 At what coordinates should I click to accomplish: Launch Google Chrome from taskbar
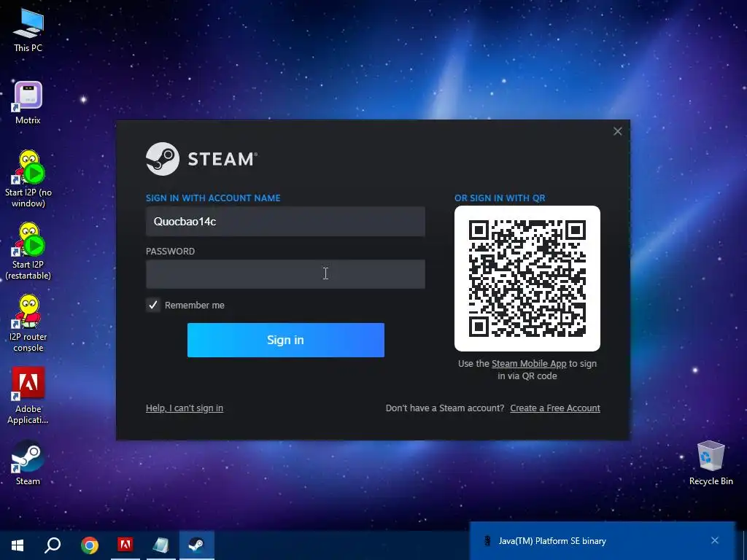tap(89, 545)
